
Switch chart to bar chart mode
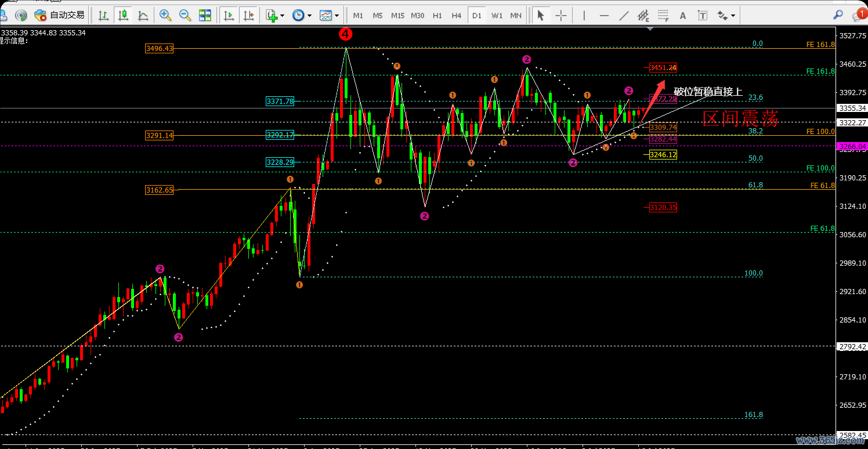point(104,16)
